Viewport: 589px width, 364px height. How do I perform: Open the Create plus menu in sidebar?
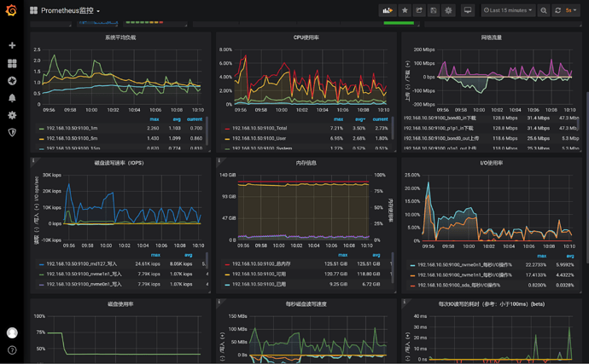(12, 45)
